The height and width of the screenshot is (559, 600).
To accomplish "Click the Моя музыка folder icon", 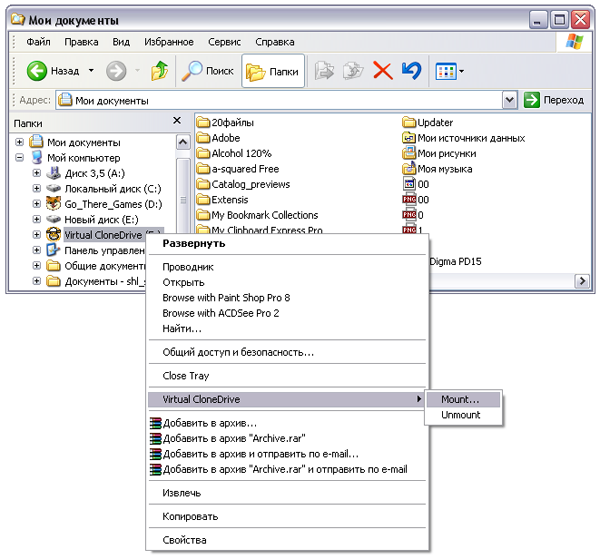I will [409, 168].
